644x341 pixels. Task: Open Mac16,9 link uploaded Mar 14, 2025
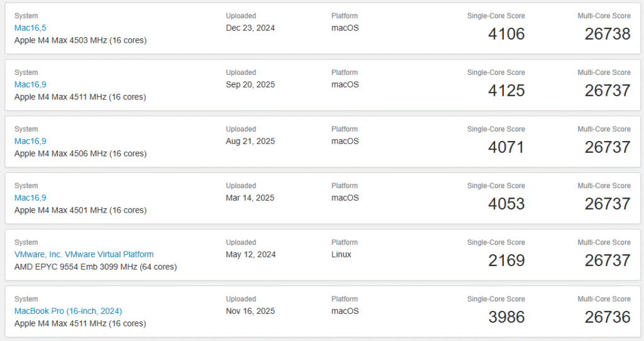click(x=30, y=198)
